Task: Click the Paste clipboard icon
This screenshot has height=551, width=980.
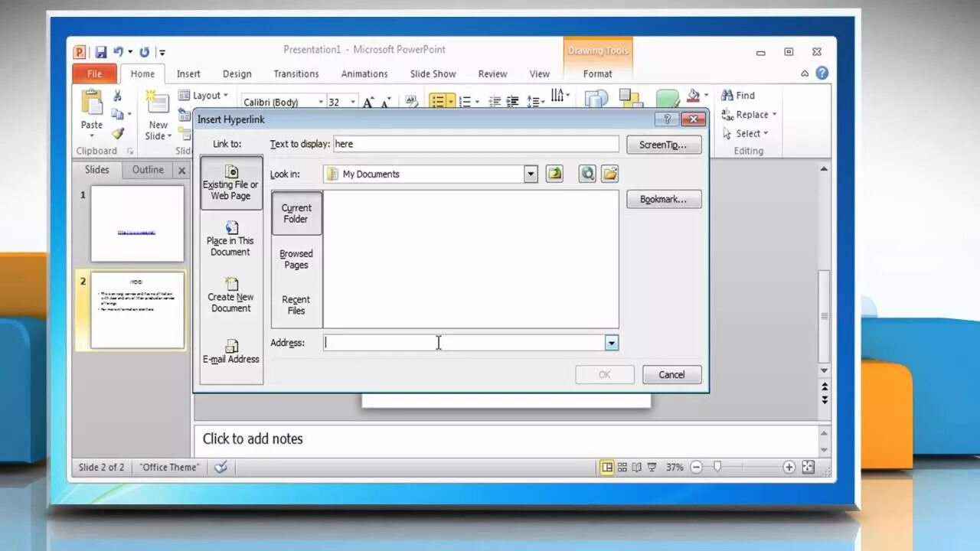Action: tap(92, 103)
